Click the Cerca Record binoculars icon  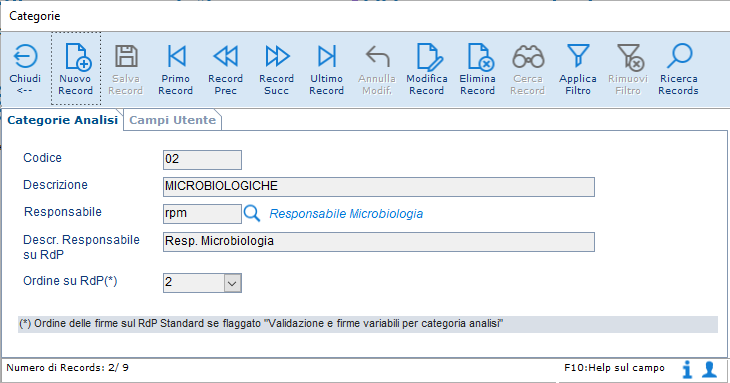tap(528, 56)
